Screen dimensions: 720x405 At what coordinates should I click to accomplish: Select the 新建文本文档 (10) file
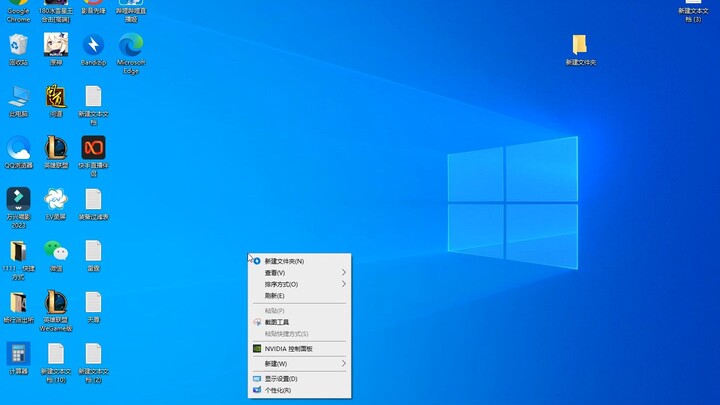tap(56, 363)
